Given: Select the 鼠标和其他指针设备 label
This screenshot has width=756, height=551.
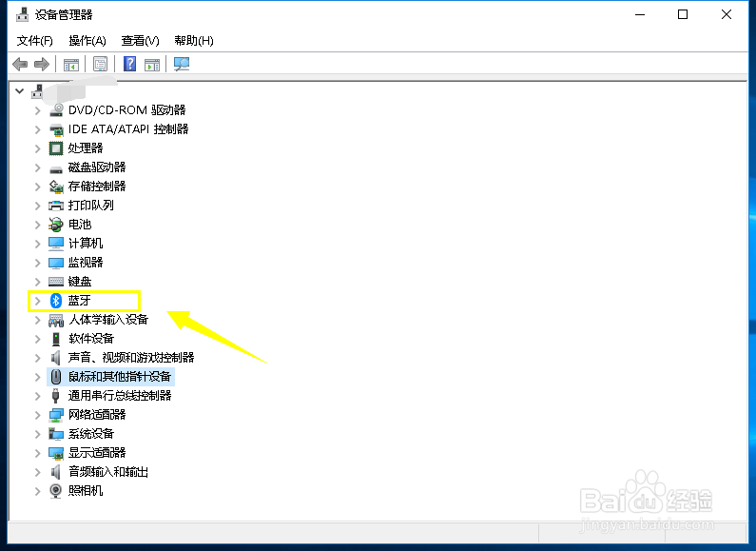Looking at the screenshot, I should coord(120,376).
